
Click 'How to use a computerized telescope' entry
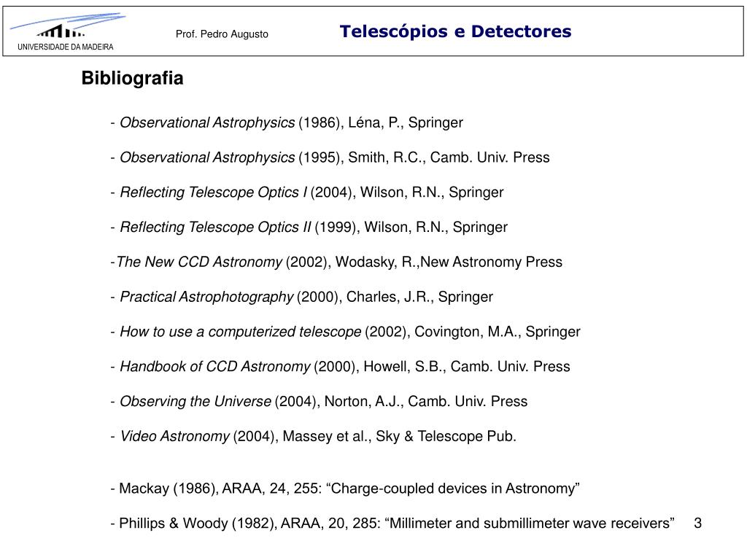[x=345, y=332]
